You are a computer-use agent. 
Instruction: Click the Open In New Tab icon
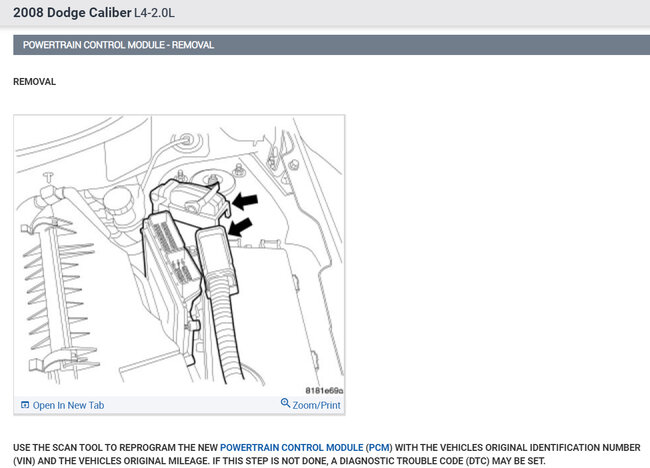pos(25,405)
